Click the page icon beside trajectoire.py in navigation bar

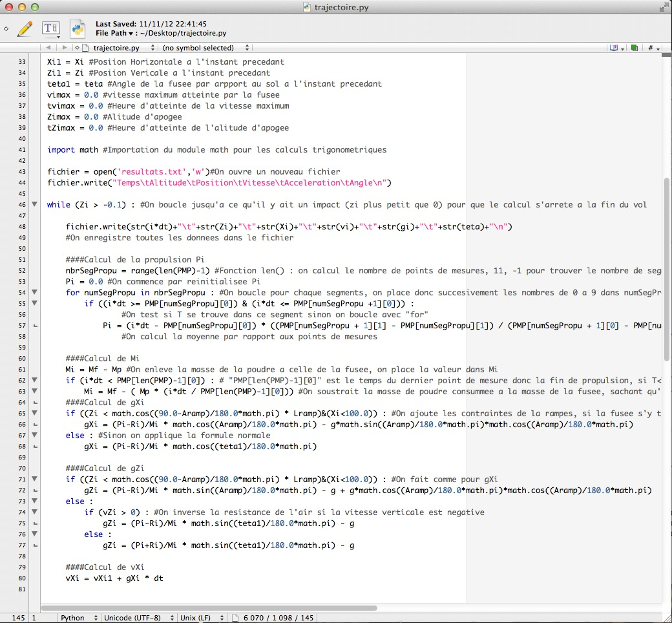tap(85, 48)
